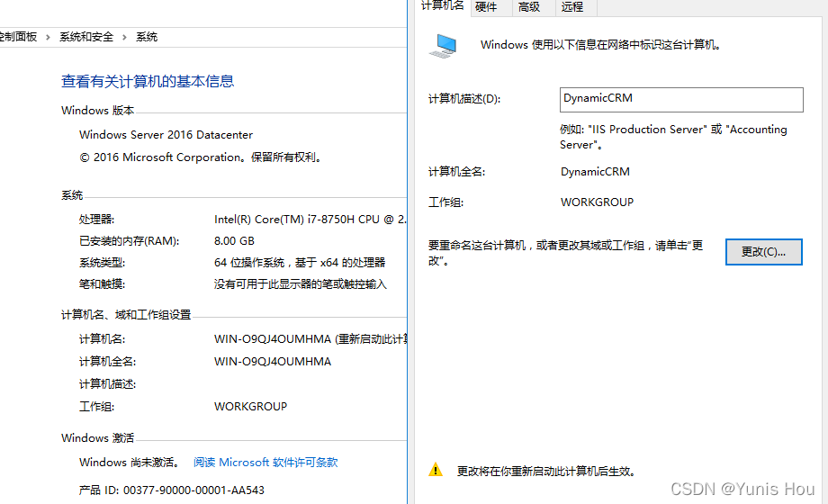The image size is (828, 504).
Task: Click 没有可用于此显示器的笔或触控输入 text
Action: point(301,284)
